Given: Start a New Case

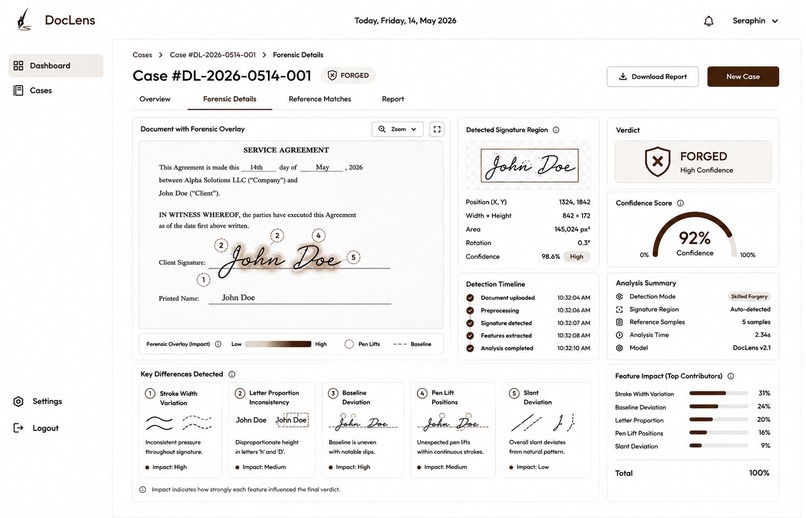Looking at the screenshot, I should pyautogui.click(x=743, y=77).
